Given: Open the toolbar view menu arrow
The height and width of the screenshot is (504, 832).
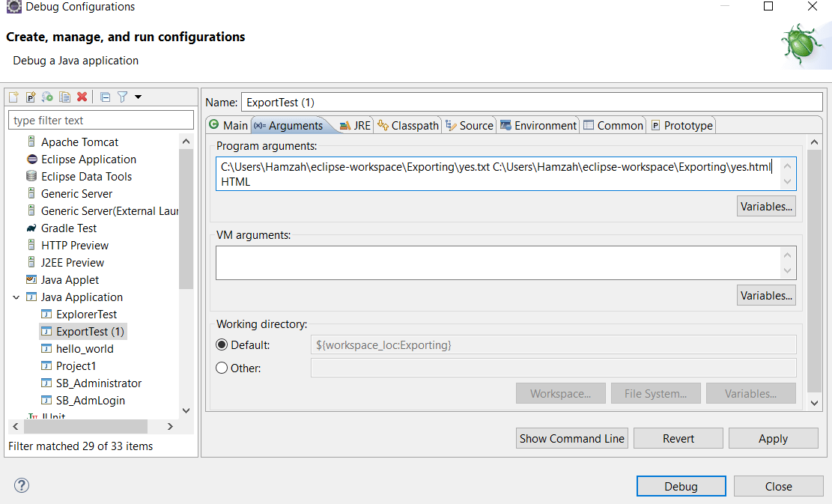Looking at the screenshot, I should [138, 97].
